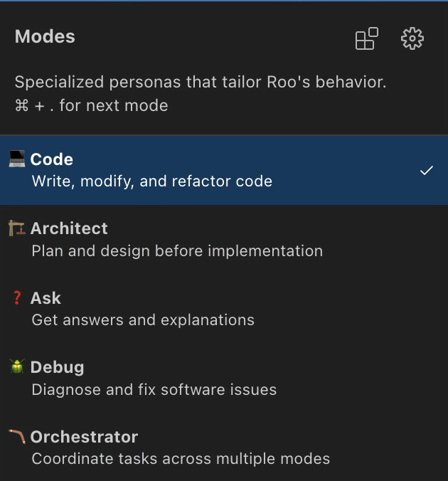Click 'Plan and design before implementation' text
The width and height of the screenshot is (448, 481).
tap(177, 250)
